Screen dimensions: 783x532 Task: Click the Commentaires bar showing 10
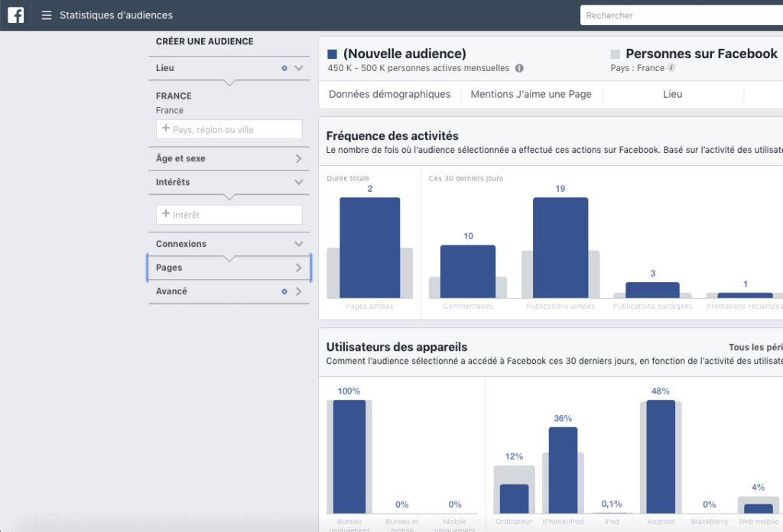[x=468, y=271]
